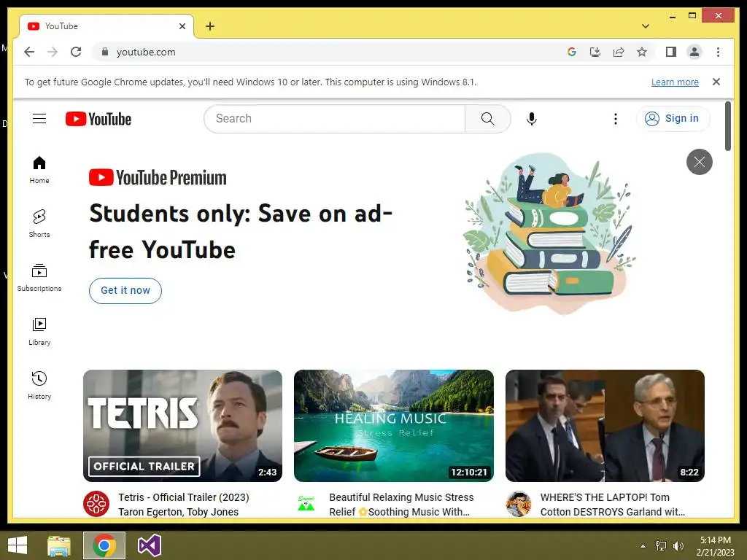Image resolution: width=747 pixels, height=560 pixels.
Task: Open the Learn more link
Action: tap(675, 82)
